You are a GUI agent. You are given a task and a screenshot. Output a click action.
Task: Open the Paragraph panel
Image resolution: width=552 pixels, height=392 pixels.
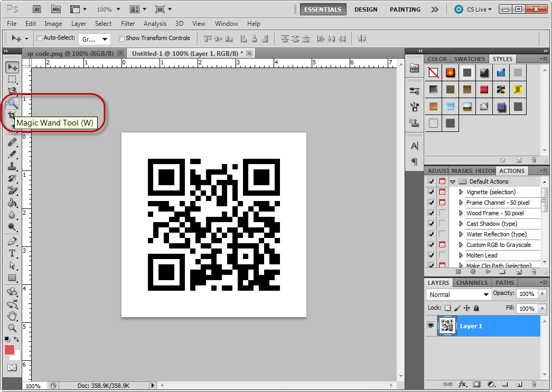(414, 162)
